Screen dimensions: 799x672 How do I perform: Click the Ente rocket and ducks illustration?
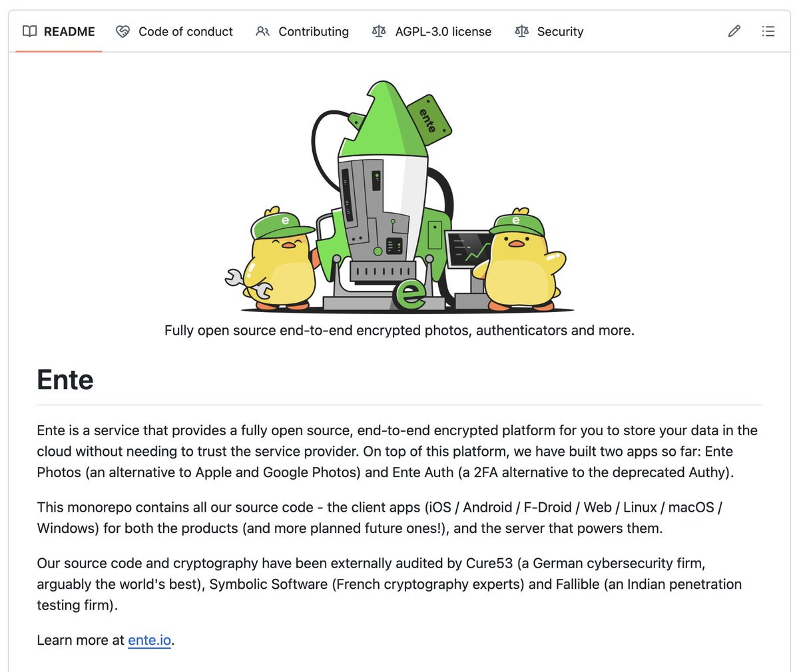tap(400, 196)
